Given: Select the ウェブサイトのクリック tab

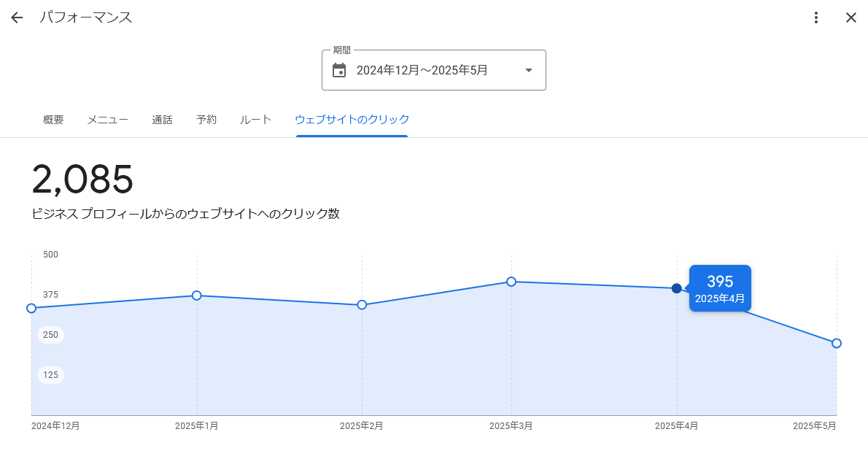Looking at the screenshot, I should (x=352, y=120).
